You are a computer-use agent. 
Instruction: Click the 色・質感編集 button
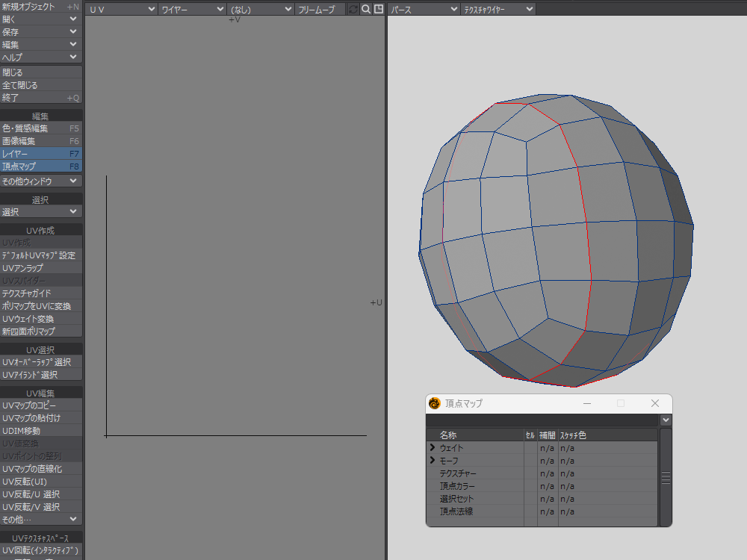[x=41, y=128]
